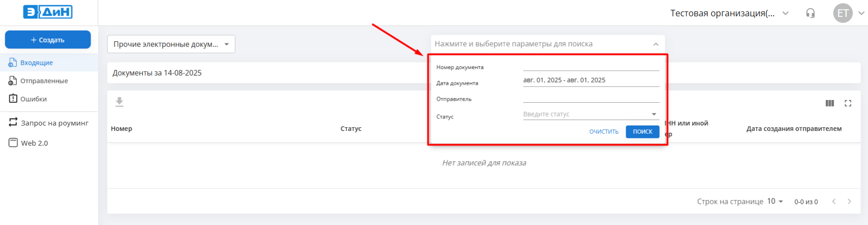Image resolution: width=868 pixels, height=225 pixels.
Task: Open the Статус dropdown in search
Action: coord(590,114)
